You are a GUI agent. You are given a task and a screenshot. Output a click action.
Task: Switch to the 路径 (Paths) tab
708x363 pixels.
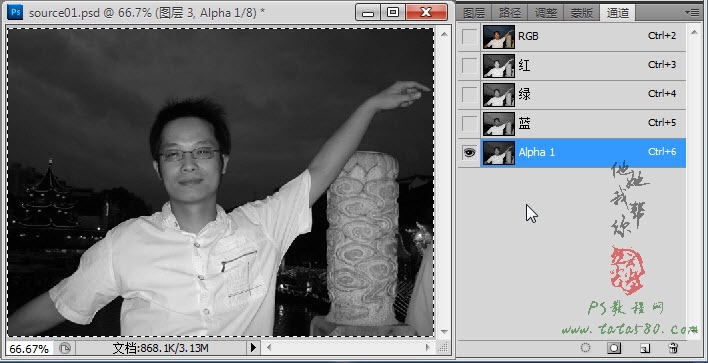click(510, 13)
